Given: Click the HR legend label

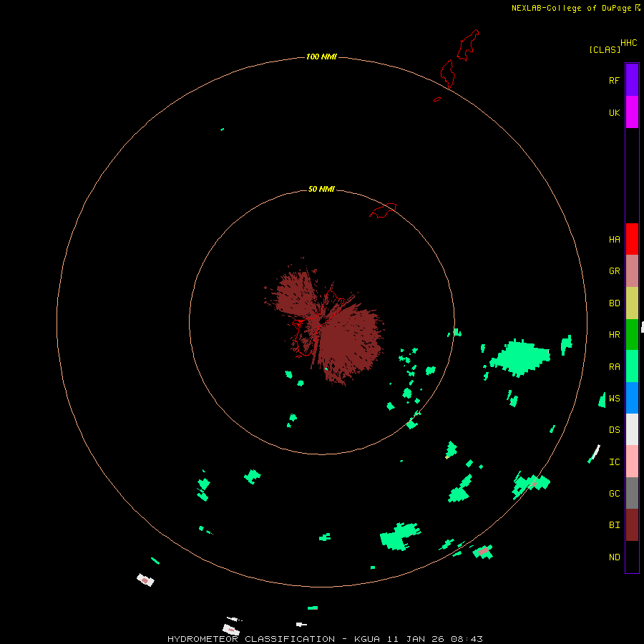Looking at the screenshot, I should pos(614,335).
